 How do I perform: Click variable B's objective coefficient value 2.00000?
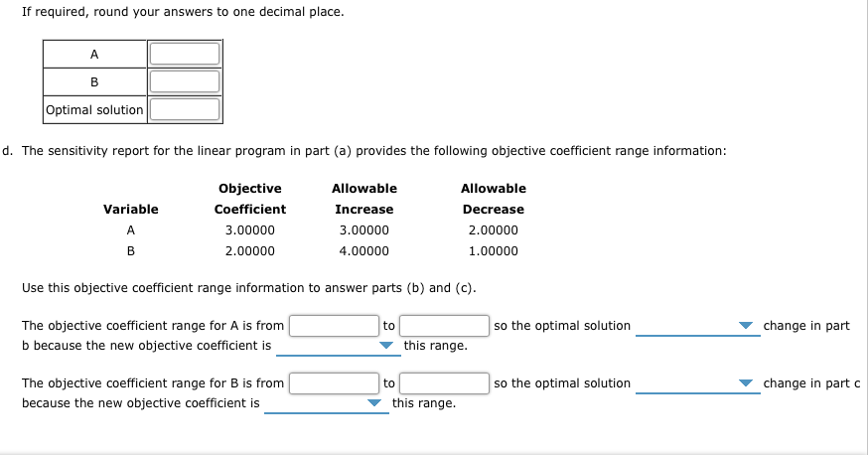click(250, 251)
